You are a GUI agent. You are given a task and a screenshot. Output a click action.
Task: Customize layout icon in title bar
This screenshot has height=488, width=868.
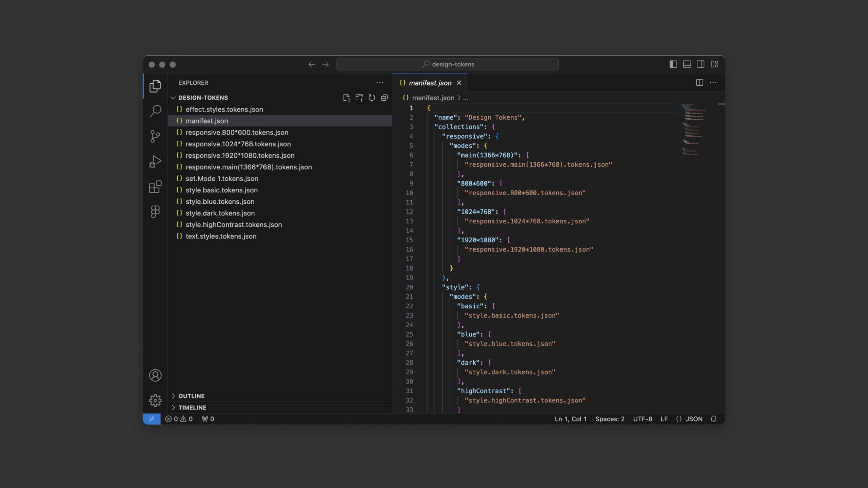pos(714,64)
